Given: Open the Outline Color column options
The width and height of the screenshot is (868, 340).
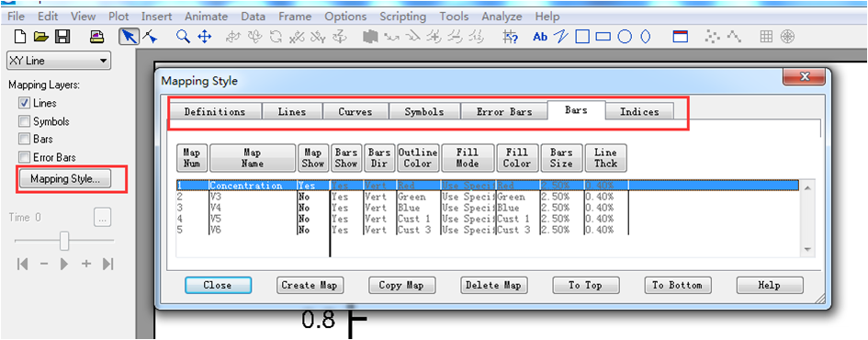Looking at the screenshot, I should tap(418, 158).
